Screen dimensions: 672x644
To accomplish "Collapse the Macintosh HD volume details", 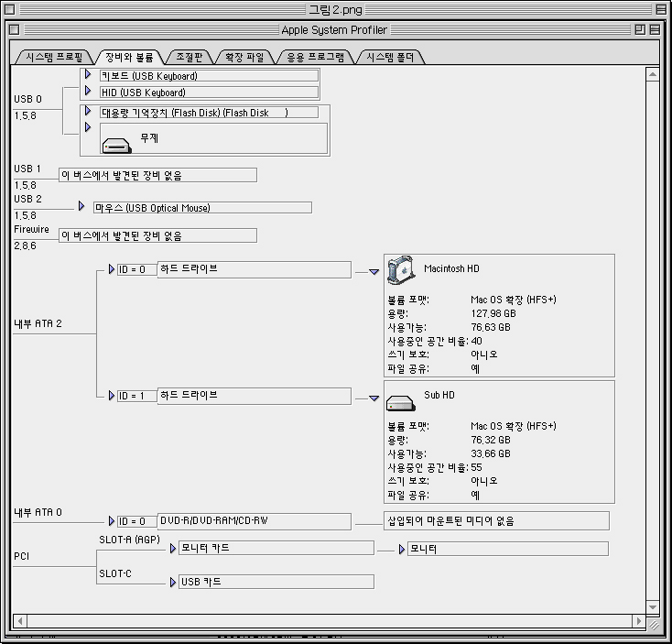I will click(x=374, y=271).
